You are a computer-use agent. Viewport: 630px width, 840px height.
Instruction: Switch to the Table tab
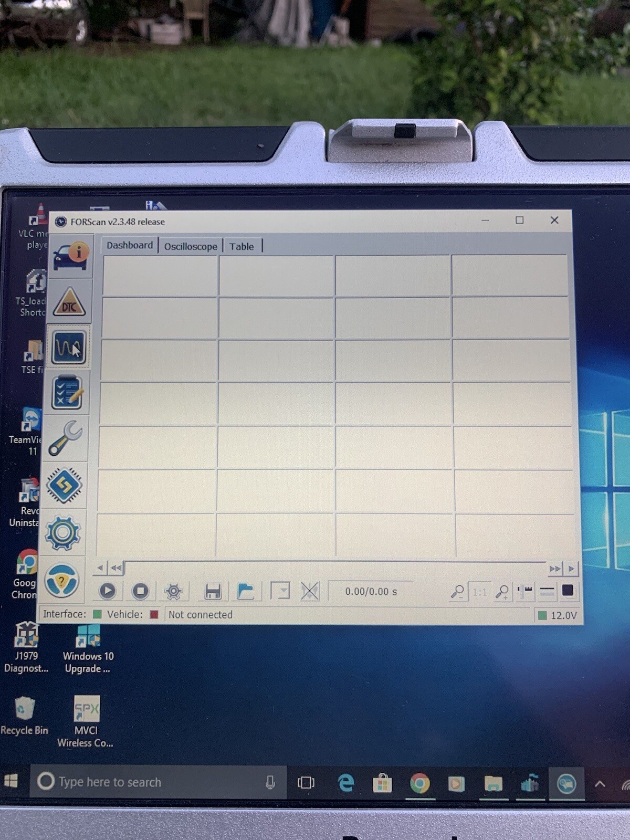pyautogui.click(x=241, y=246)
